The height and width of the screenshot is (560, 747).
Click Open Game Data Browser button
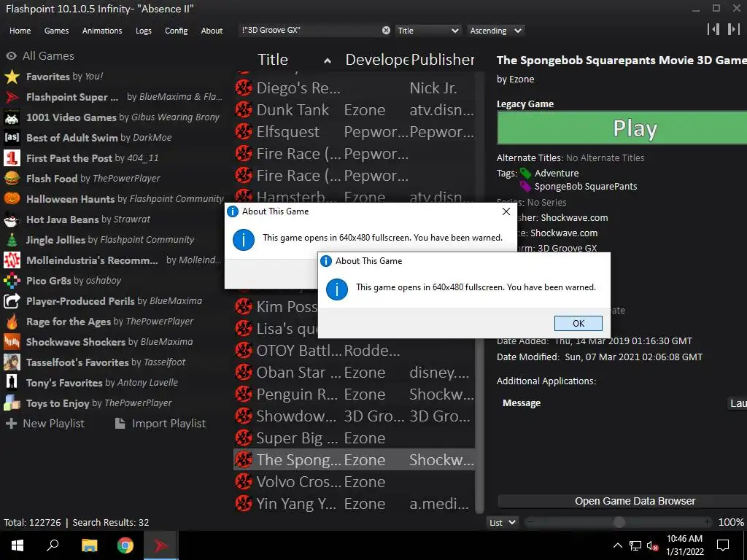click(622, 501)
